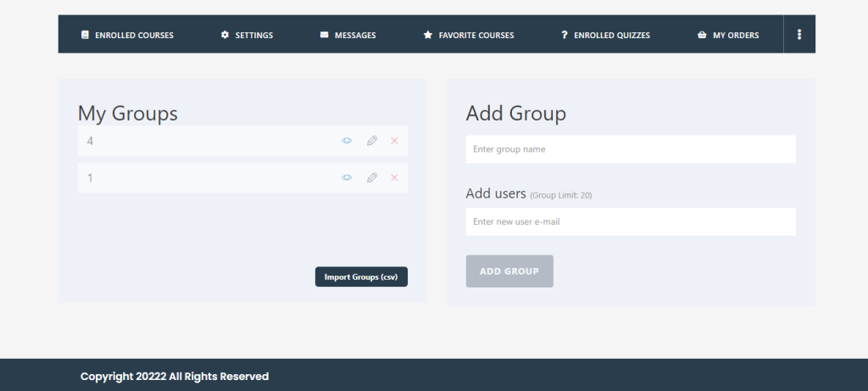Go to the Favorite Courses menu item
Screen dimensions: 868x391
(476, 36)
